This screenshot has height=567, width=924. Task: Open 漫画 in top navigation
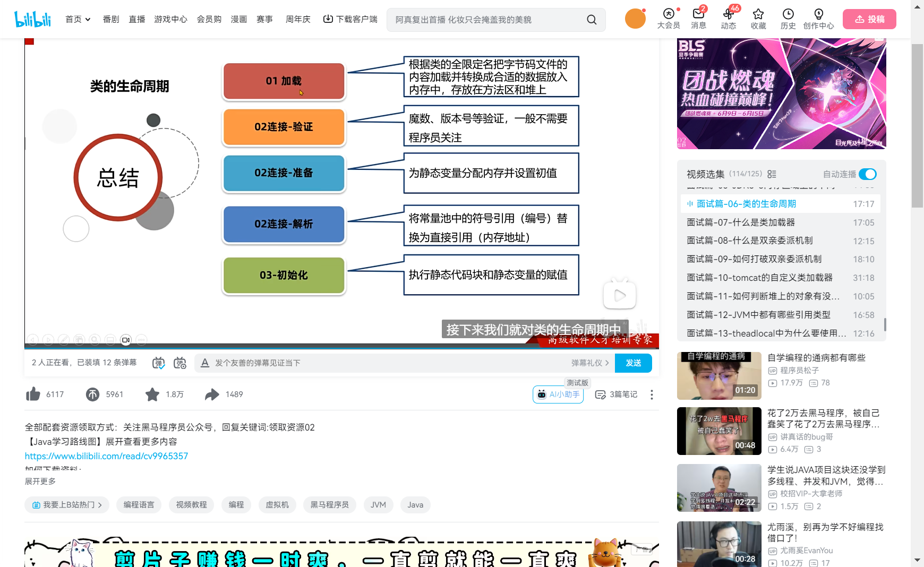(239, 19)
